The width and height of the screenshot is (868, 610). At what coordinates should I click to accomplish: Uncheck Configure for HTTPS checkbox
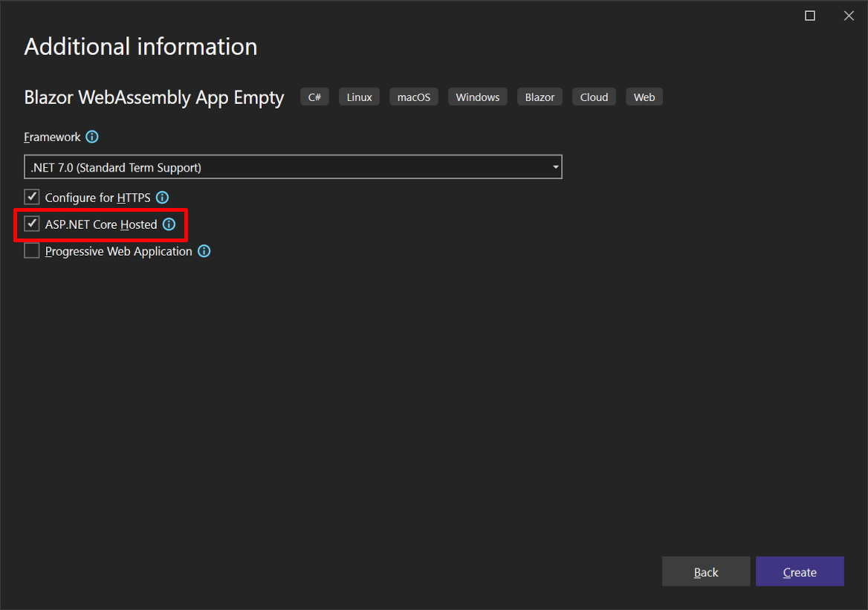pos(32,198)
